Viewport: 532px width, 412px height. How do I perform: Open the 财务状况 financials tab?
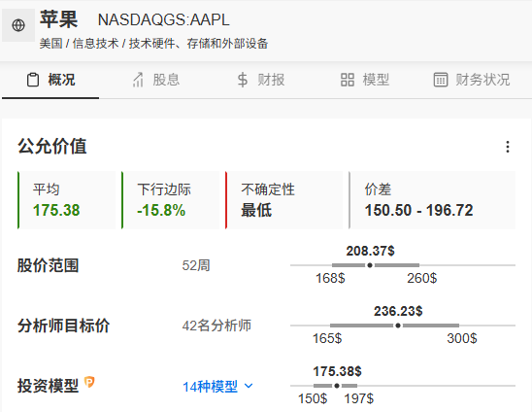(472, 80)
